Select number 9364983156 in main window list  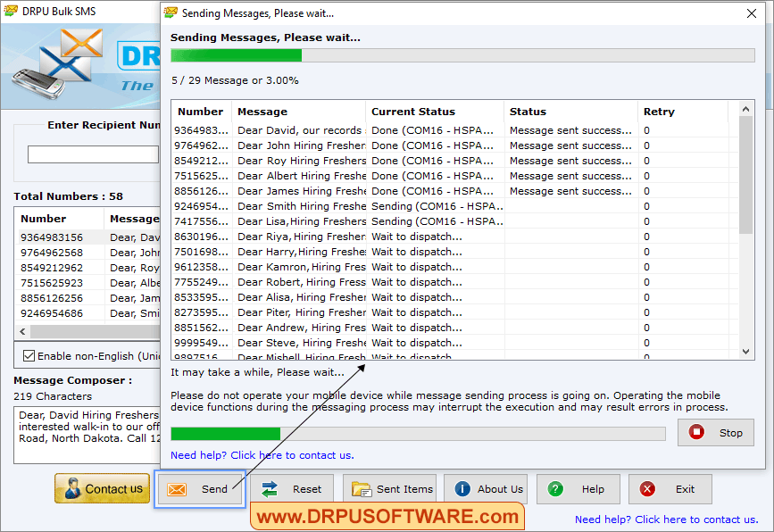click(x=52, y=237)
